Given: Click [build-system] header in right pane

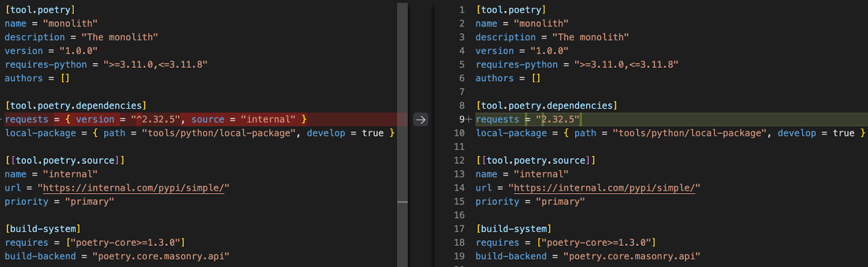Looking at the screenshot, I should click(514, 229).
